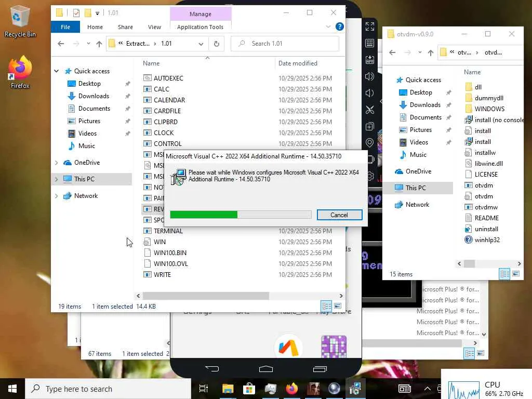532x399 pixels.
Task: Click the Back arrow in 1.01 window
Action: tap(61, 44)
